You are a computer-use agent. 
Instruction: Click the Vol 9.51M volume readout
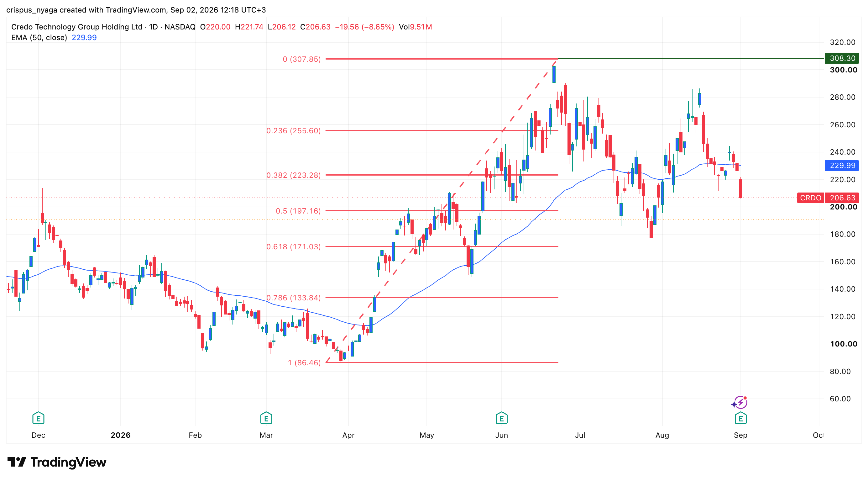[416, 27]
